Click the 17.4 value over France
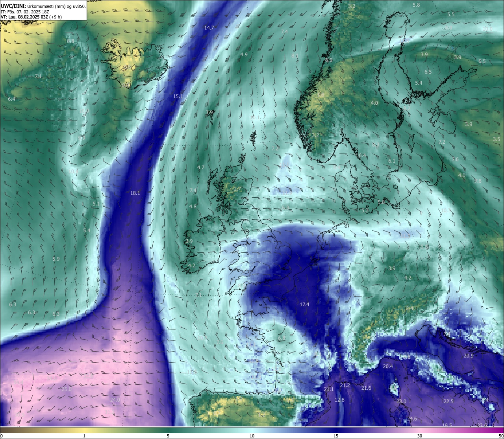The width and height of the screenshot is (504, 439). (304, 304)
